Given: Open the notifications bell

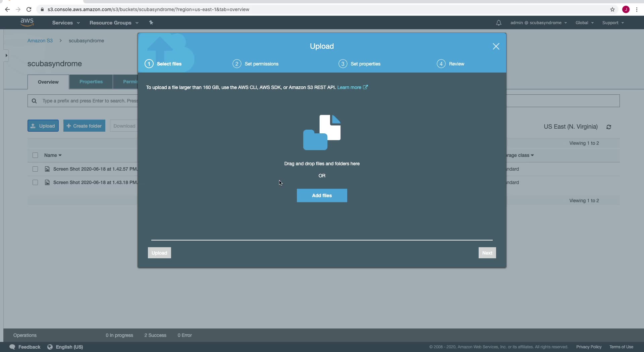Looking at the screenshot, I should (499, 23).
